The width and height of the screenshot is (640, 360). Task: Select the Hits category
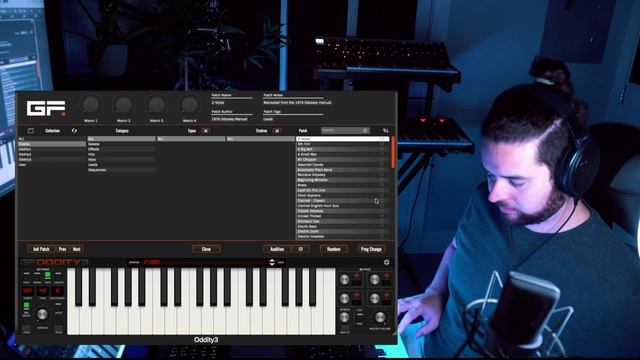[122, 154]
